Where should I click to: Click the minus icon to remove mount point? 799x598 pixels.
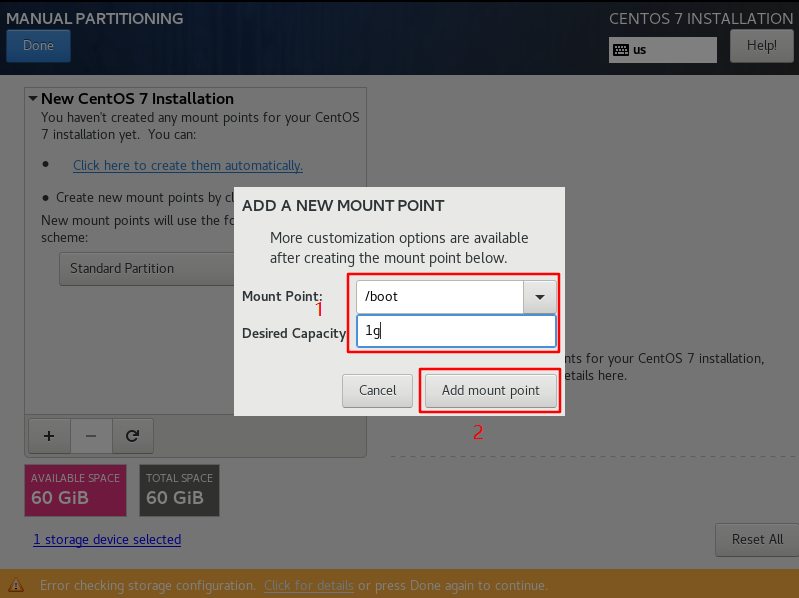pyautogui.click(x=91, y=436)
